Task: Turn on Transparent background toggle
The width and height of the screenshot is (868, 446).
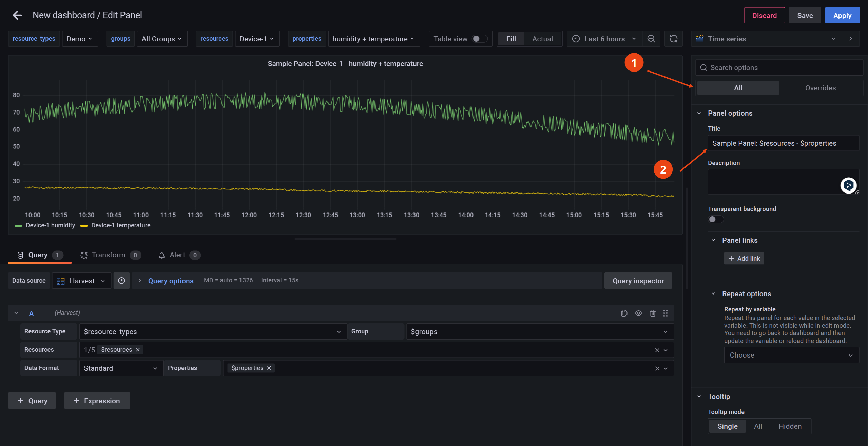Action: [715, 219]
